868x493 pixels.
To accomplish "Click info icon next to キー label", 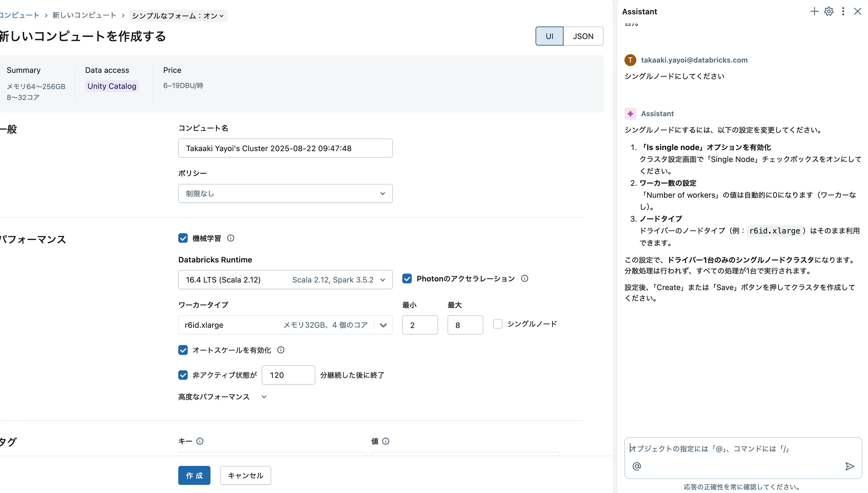I will (200, 441).
